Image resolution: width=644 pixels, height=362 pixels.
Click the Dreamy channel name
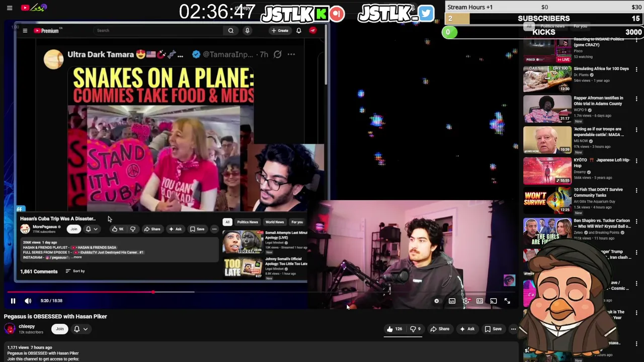point(580,172)
